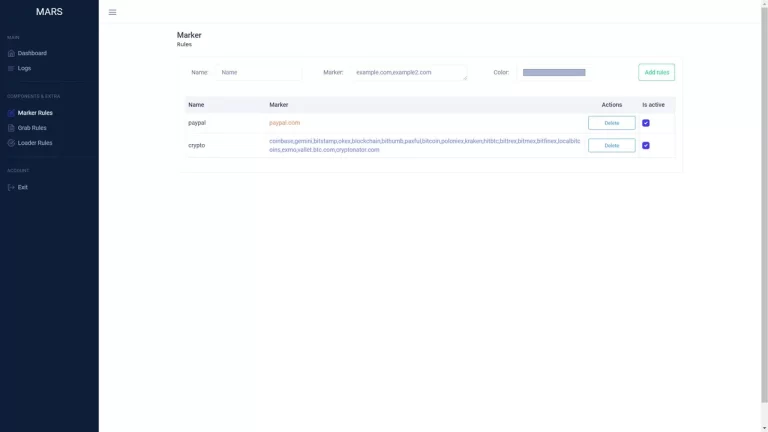Viewport: 768px width, 432px height.
Task: Delete the paypal marker rule
Action: pyautogui.click(x=612, y=123)
